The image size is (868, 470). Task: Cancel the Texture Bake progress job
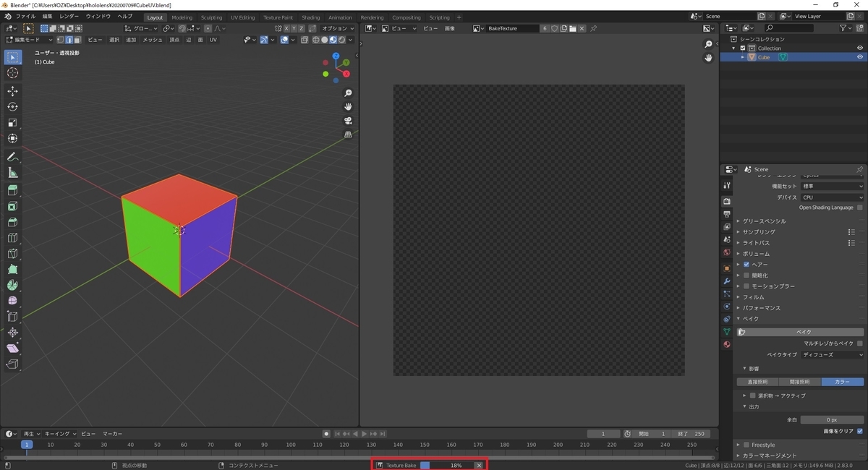point(479,466)
